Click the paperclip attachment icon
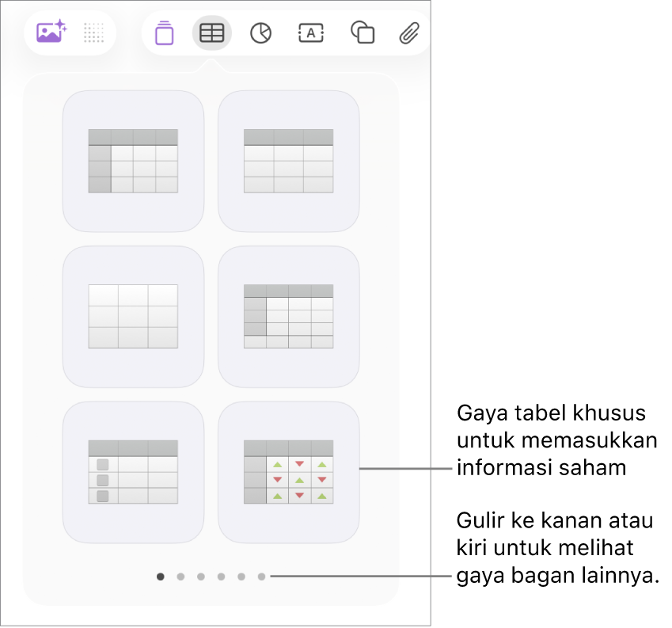This screenshot has height=628, width=672. click(409, 33)
